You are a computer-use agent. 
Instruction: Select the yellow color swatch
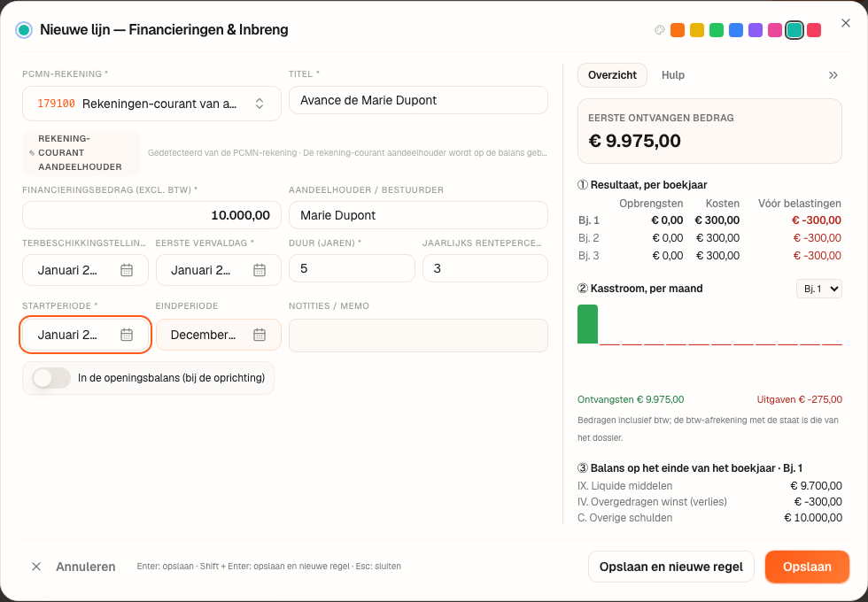(x=697, y=30)
